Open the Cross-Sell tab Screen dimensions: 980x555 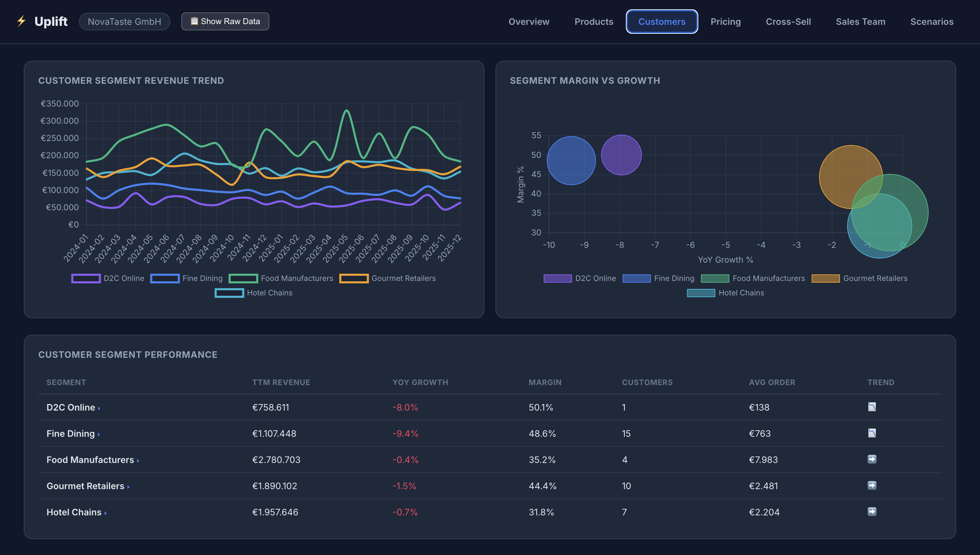[x=788, y=22]
